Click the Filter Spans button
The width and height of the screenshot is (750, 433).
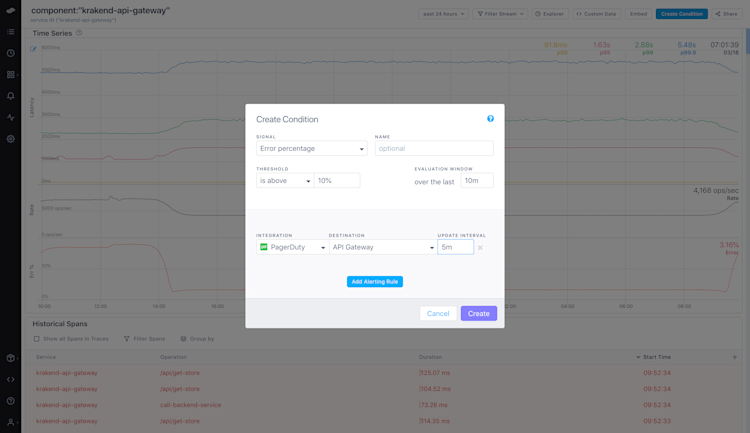point(144,339)
